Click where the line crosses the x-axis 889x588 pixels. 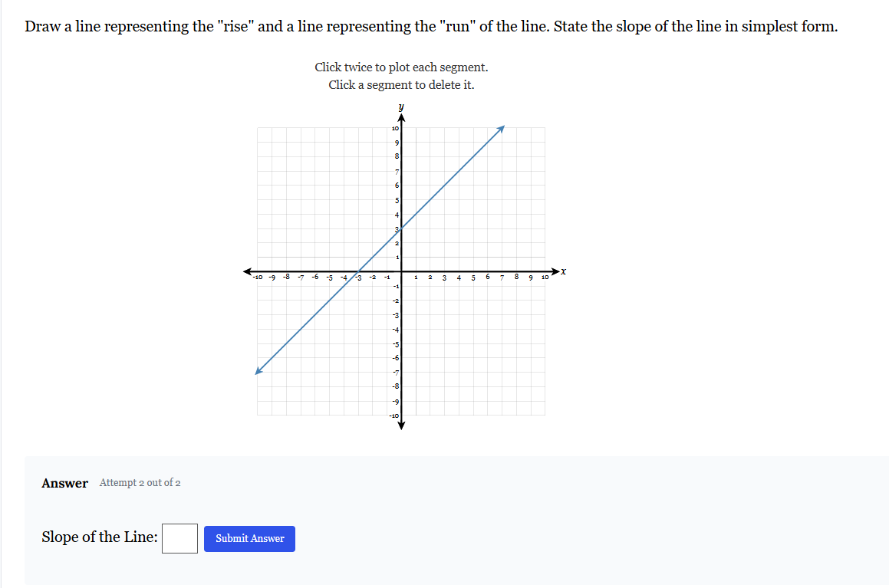[357, 271]
